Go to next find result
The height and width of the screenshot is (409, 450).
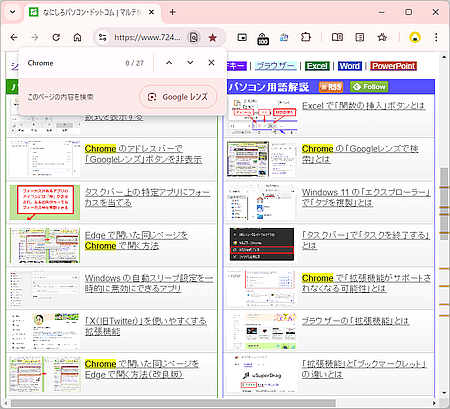pyautogui.click(x=190, y=63)
